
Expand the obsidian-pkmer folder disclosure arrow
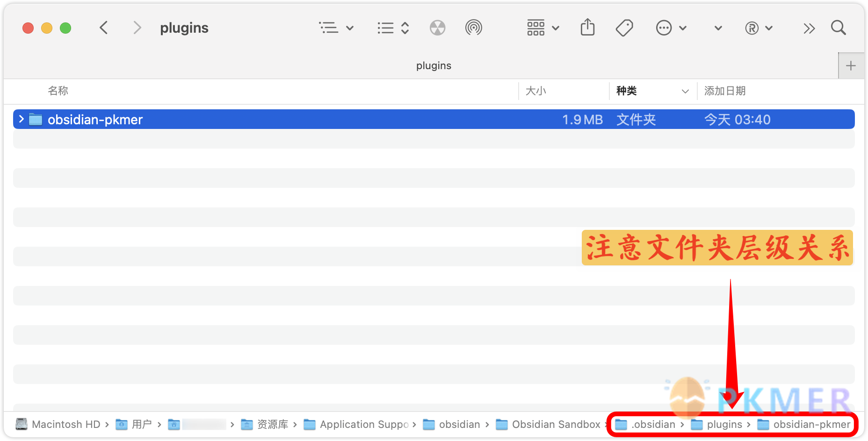pos(21,119)
